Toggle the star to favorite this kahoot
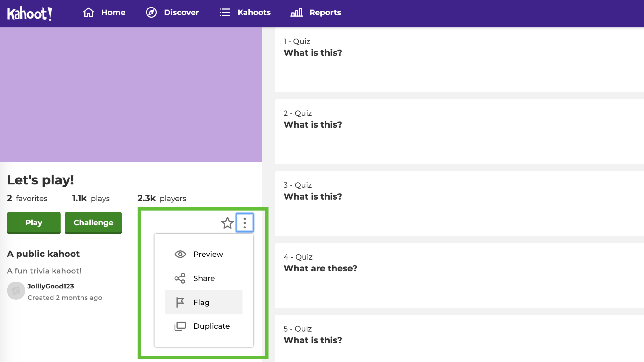 (x=227, y=223)
